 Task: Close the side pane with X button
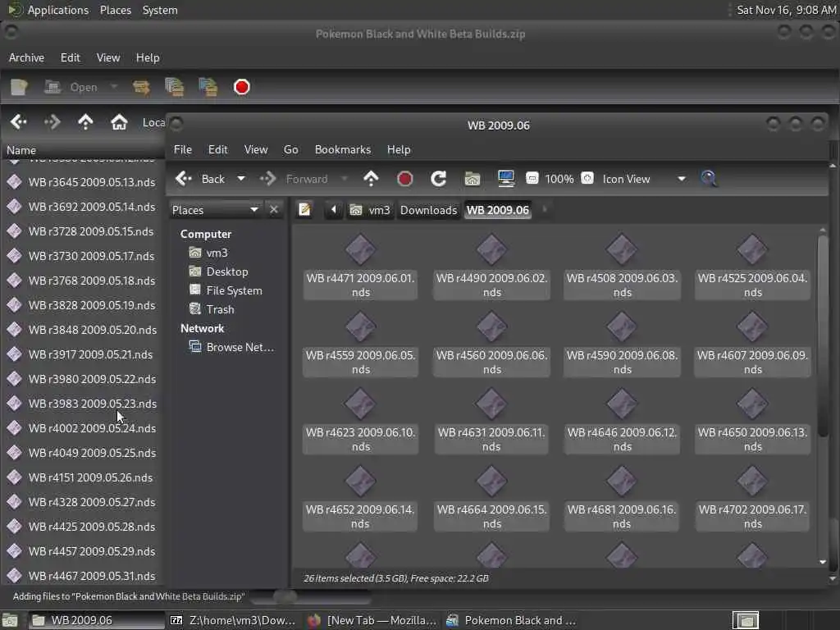[274, 209]
